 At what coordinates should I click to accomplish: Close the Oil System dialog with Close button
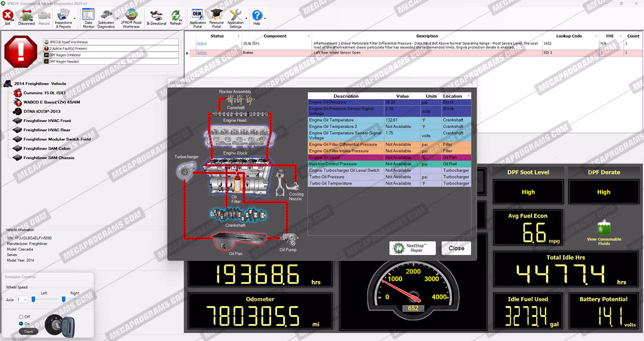[456, 248]
